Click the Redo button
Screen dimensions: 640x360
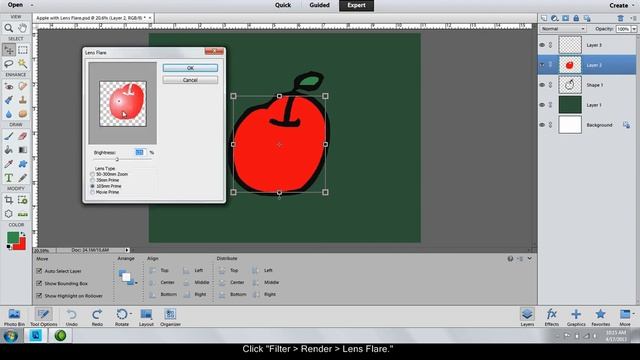97,317
